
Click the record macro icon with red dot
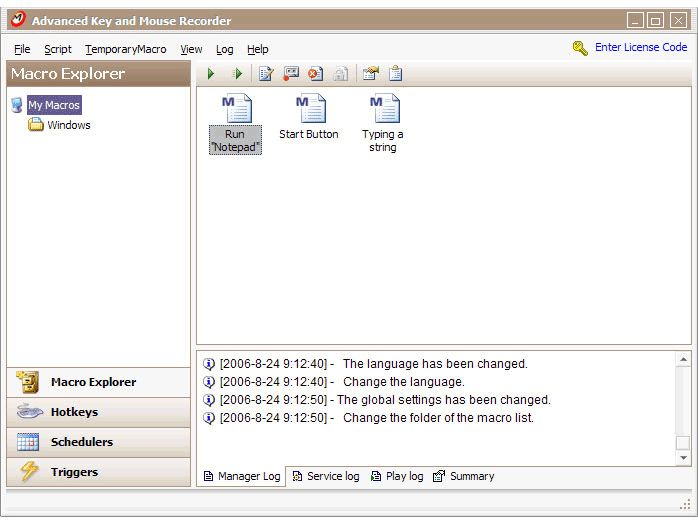tap(291, 74)
